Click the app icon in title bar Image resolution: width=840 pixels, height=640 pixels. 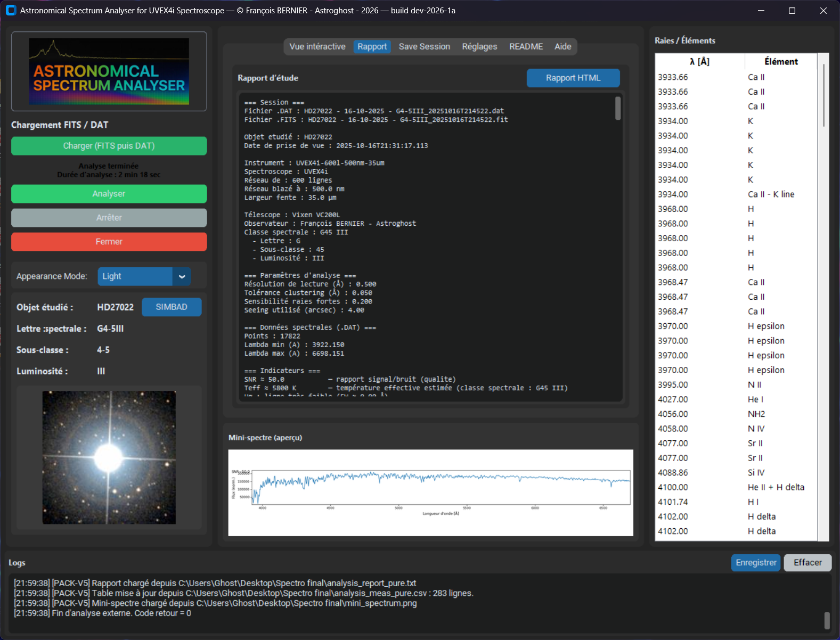11,11
